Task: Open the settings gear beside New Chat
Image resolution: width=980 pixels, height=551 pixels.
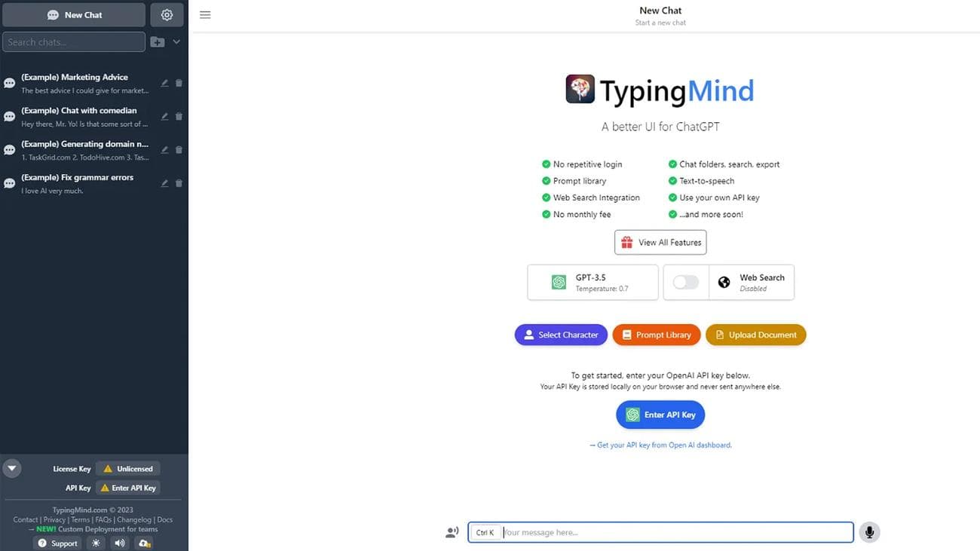Action: coord(167,15)
